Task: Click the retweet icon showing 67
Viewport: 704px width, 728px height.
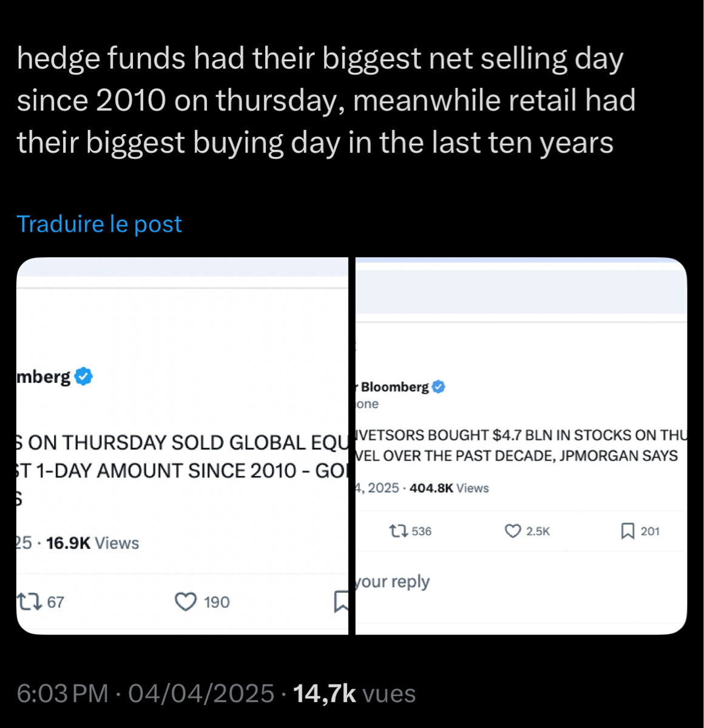Action: (x=30, y=602)
